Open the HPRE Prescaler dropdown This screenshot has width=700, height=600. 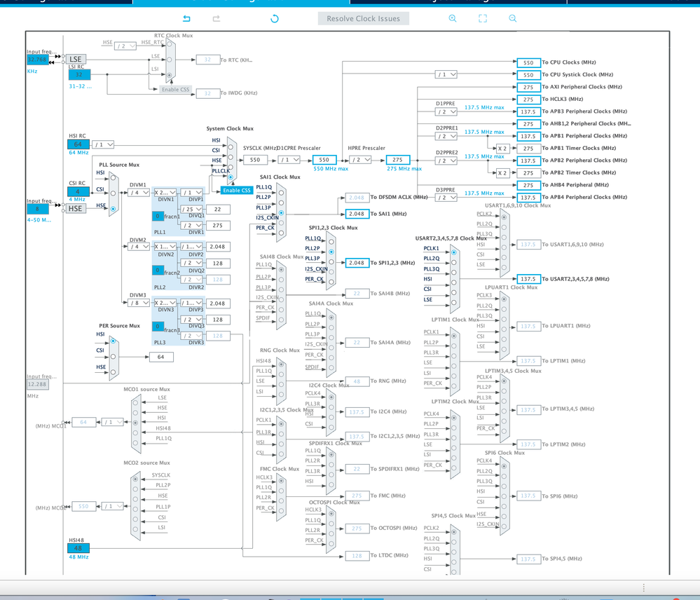[360, 159]
